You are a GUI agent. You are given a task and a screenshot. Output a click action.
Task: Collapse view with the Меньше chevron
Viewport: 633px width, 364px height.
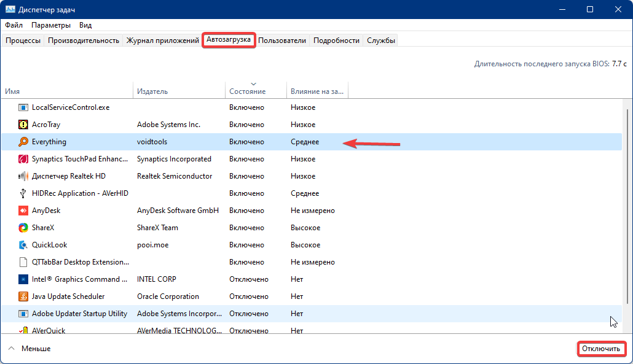coord(11,348)
